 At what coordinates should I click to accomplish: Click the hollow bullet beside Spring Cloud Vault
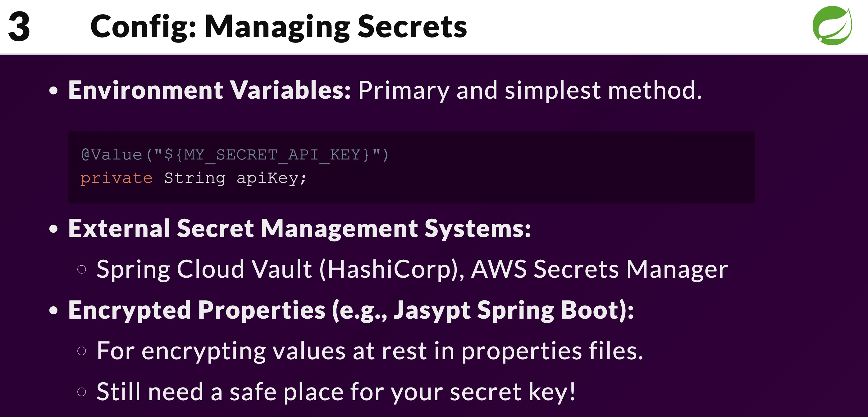(x=81, y=269)
